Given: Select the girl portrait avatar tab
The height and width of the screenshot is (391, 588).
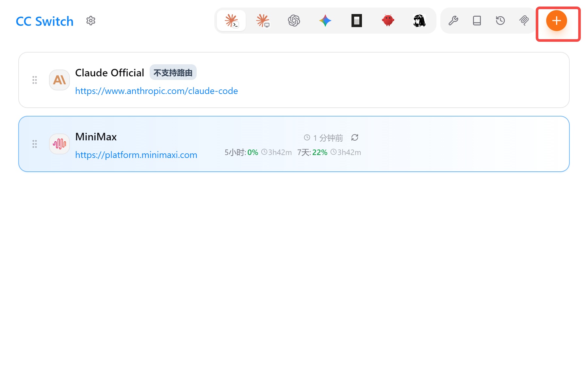Looking at the screenshot, I should [419, 21].
